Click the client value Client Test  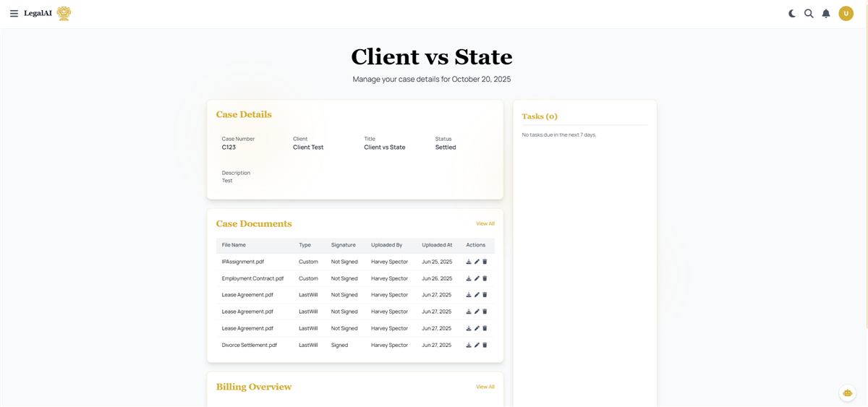[x=308, y=147]
